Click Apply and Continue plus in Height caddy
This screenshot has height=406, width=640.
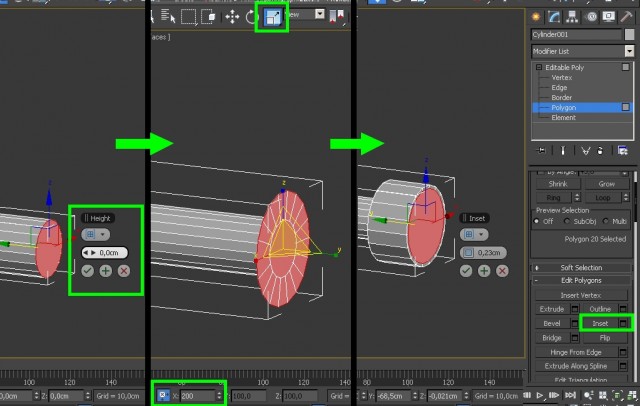(x=106, y=271)
